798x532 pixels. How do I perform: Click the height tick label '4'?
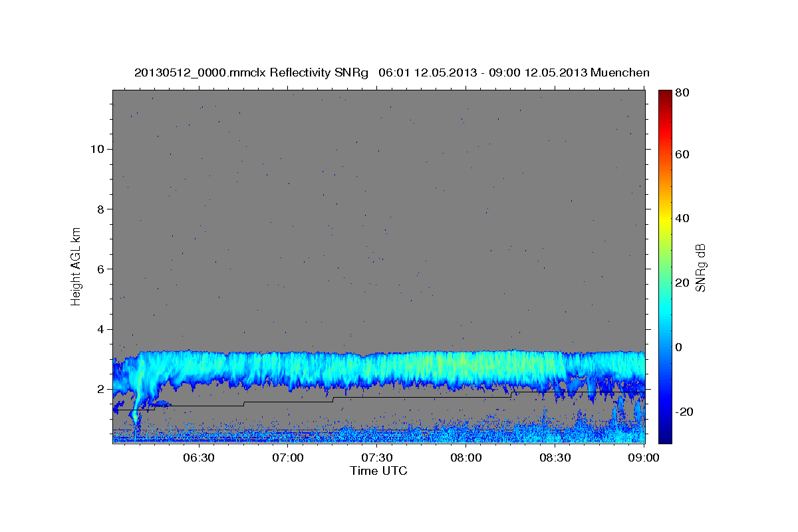coord(100,329)
